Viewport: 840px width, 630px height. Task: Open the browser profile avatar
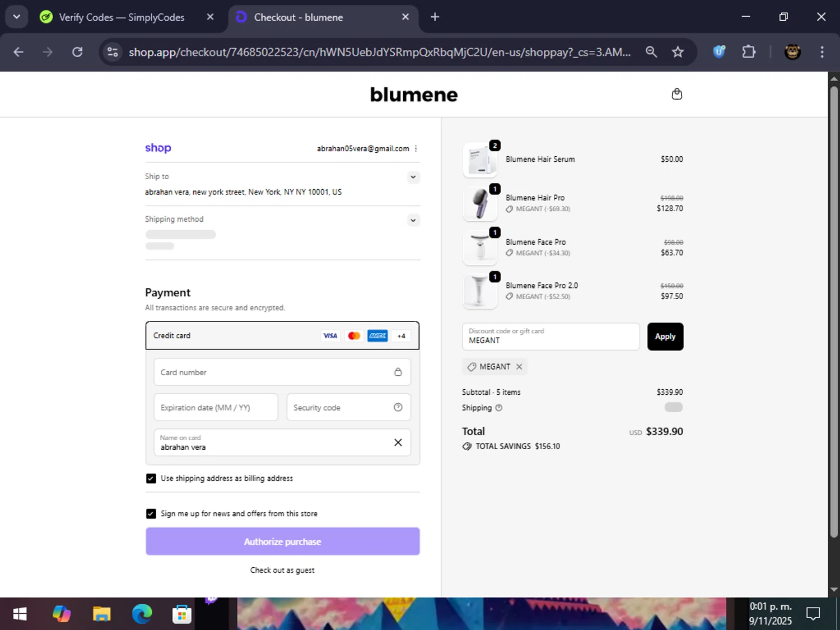click(792, 52)
